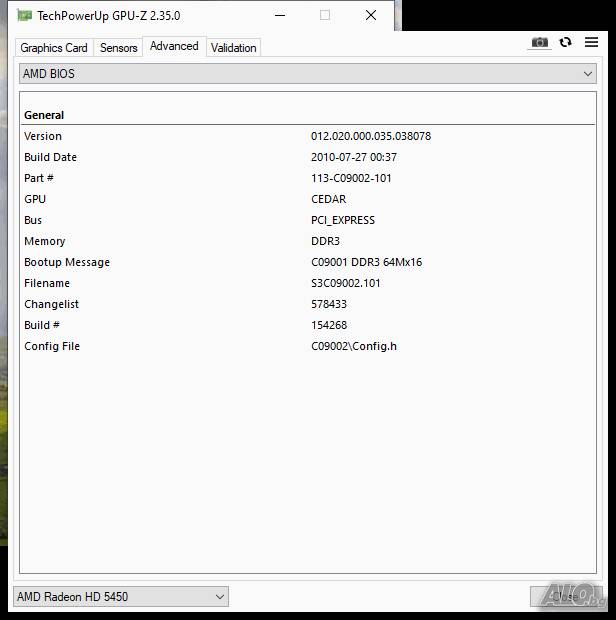The image size is (616, 620).
Task: Click the TechPowerUp GPU-Z 2.35.0 title
Action: coord(109,16)
